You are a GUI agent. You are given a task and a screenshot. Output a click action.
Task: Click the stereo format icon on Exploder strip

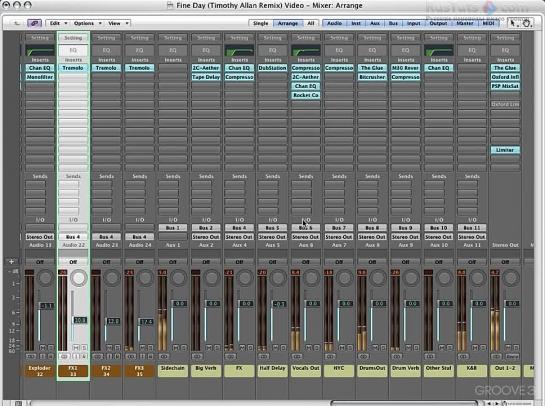point(31,356)
